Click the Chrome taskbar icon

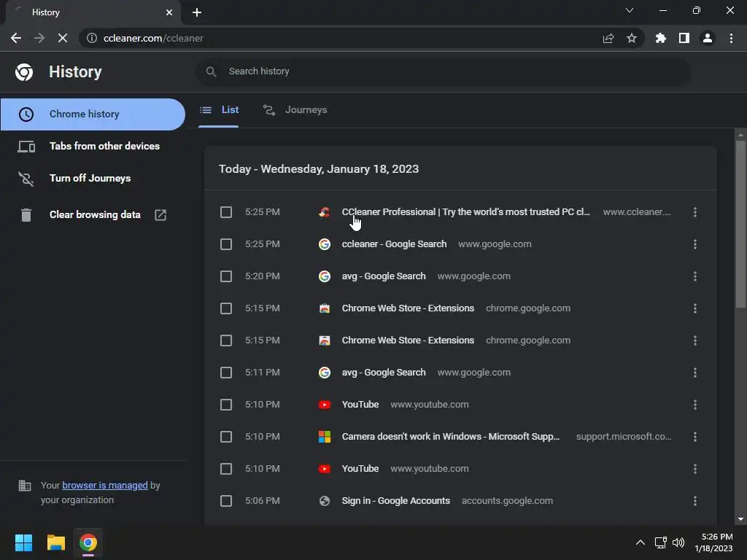[88, 542]
